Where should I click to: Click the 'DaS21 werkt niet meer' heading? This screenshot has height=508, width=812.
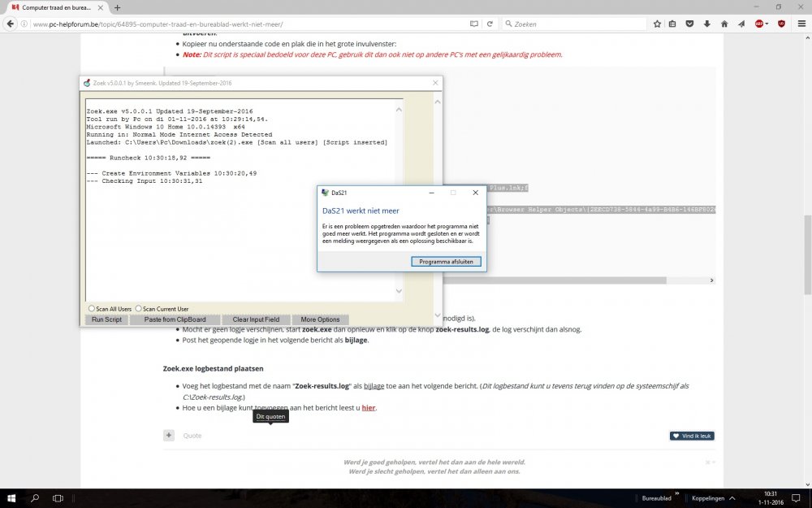click(x=361, y=211)
